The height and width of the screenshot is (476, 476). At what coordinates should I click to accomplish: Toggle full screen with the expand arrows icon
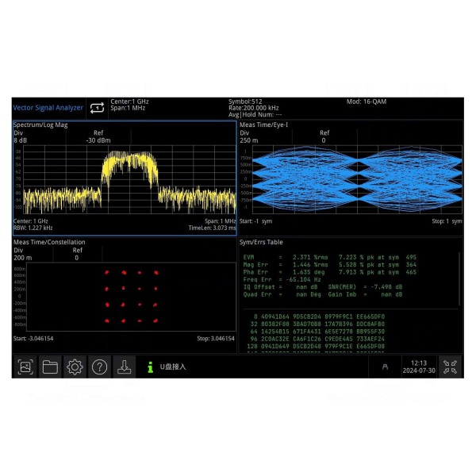click(x=450, y=367)
